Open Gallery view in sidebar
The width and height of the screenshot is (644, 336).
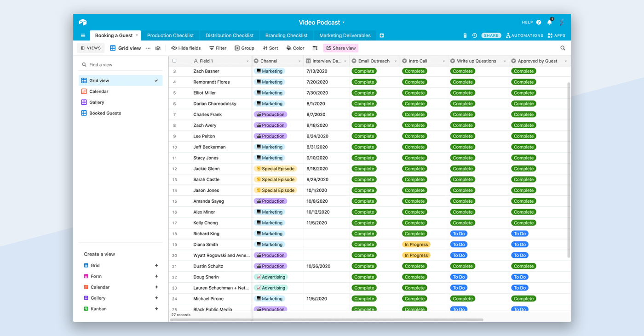[x=121, y=102]
